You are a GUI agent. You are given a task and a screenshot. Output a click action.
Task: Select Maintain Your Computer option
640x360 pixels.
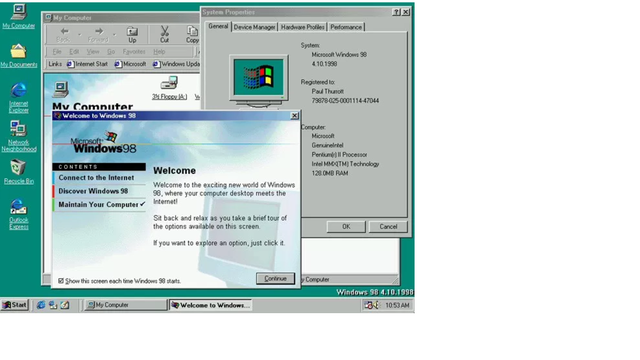click(99, 204)
